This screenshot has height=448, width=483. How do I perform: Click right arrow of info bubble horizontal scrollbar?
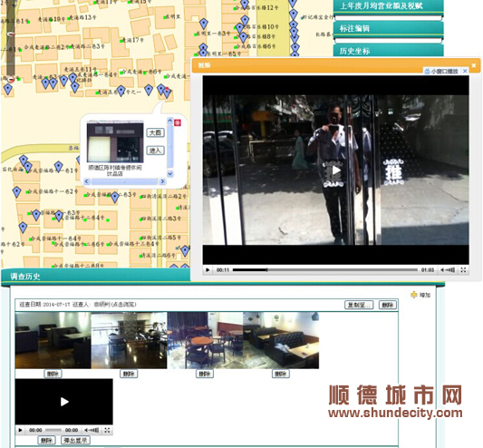162,181
